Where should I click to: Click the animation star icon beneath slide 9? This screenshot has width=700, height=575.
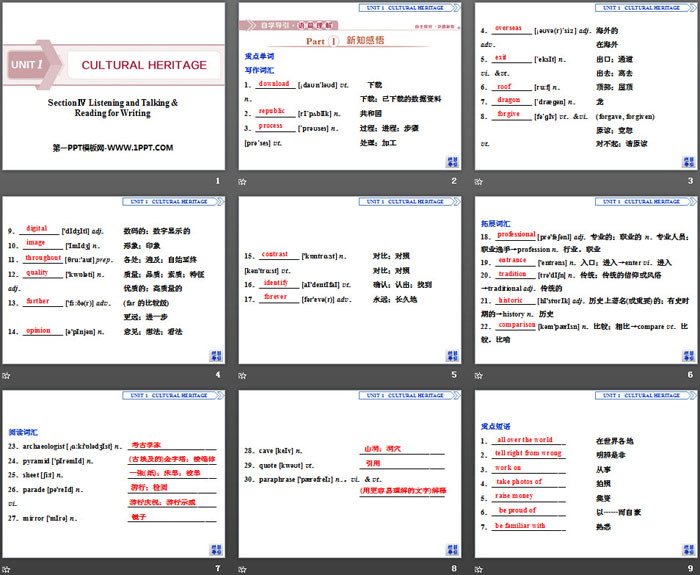(x=478, y=568)
